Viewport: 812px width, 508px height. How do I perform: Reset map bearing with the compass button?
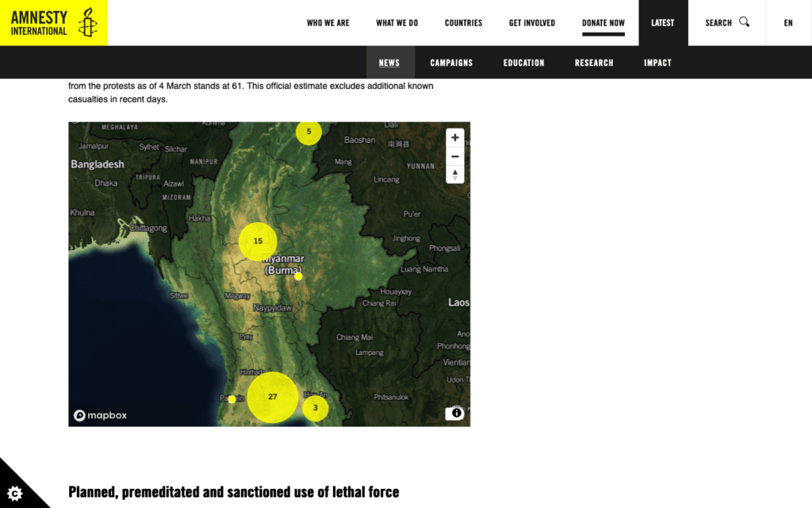click(454, 175)
